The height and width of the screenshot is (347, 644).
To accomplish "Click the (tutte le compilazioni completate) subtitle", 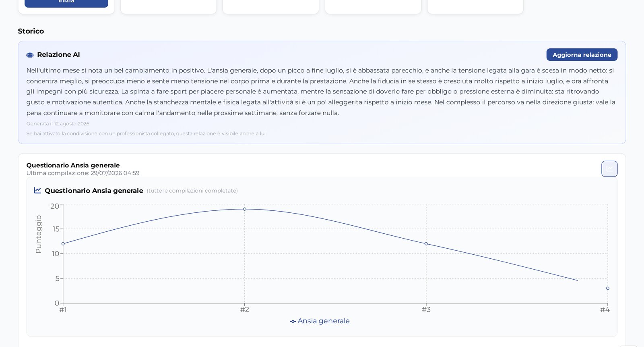I will point(192,191).
